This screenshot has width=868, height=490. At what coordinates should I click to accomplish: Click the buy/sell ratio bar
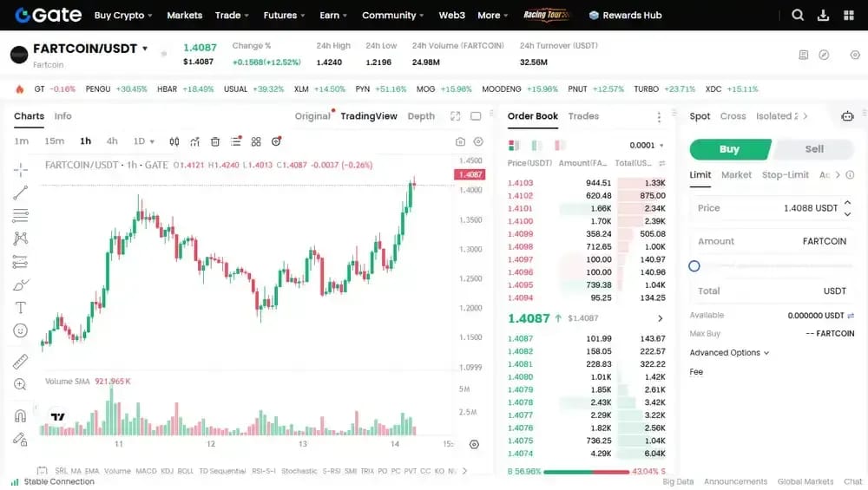[586, 472]
